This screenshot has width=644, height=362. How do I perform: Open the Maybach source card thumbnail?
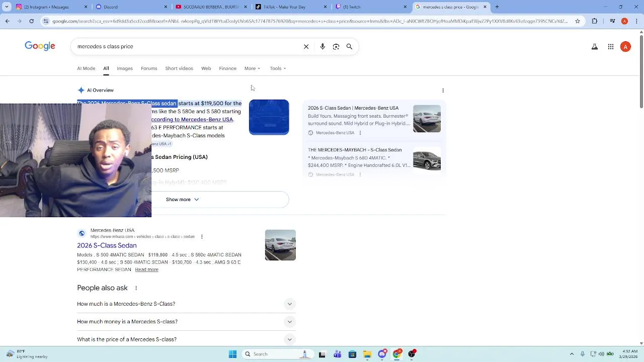click(427, 160)
